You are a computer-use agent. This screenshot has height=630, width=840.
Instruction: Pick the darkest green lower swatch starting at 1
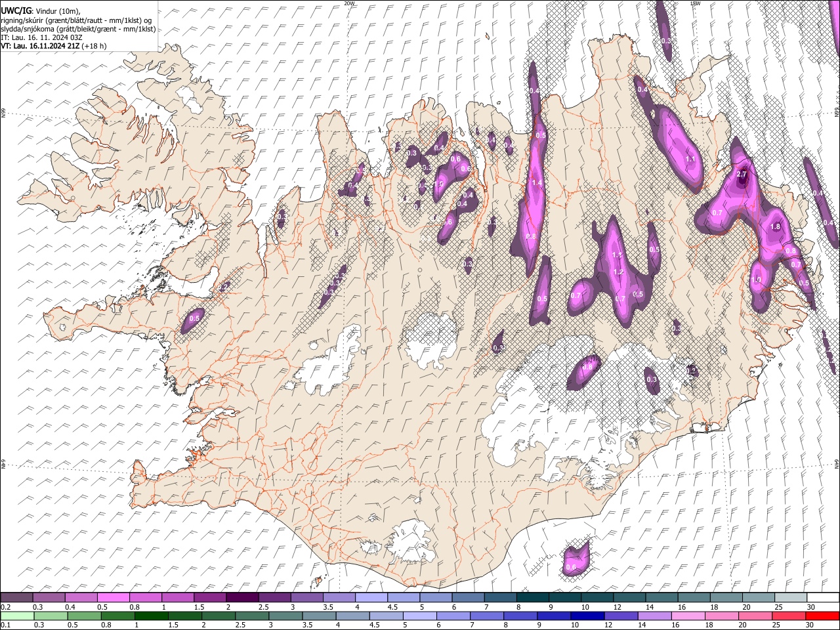[152, 616]
